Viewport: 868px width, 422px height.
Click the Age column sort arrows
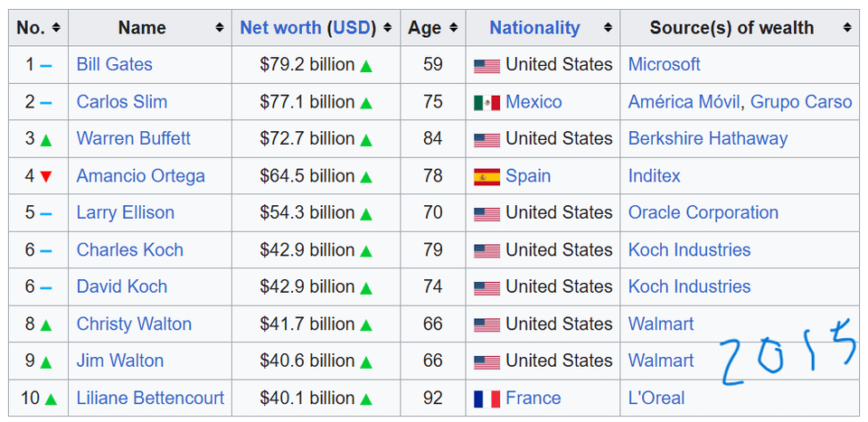click(x=453, y=28)
